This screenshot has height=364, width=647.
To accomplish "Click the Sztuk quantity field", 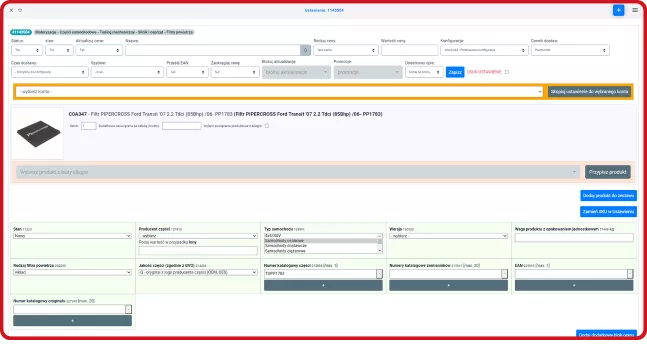I will point(88,126).
